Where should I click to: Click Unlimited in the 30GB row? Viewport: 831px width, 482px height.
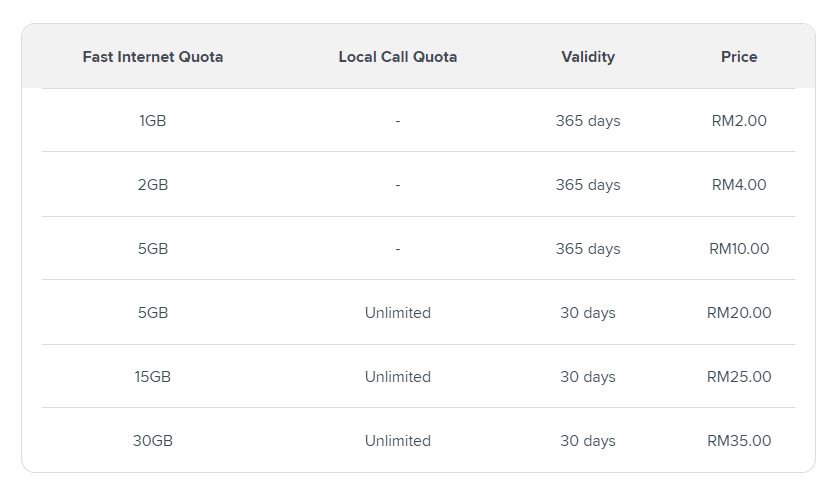click(x=398, y=441)
